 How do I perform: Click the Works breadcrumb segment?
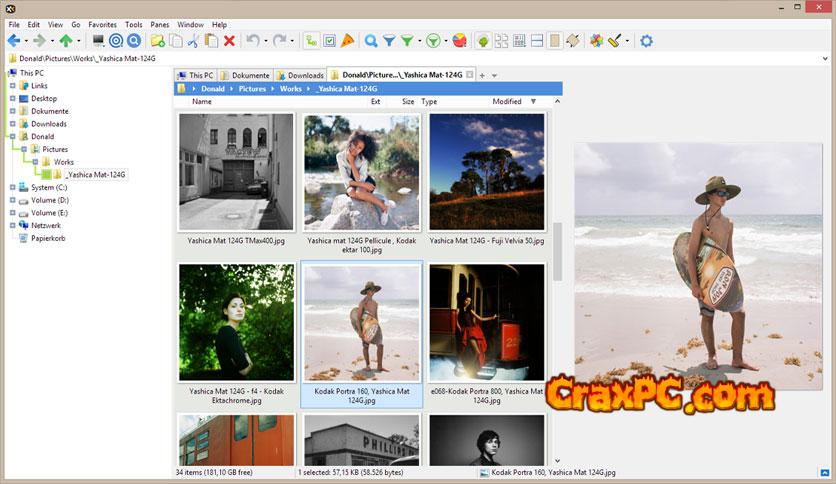290,89
